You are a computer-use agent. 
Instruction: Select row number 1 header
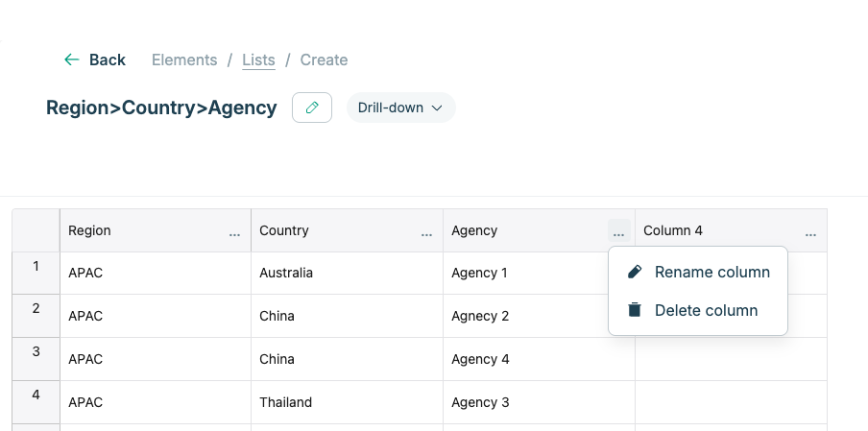[36, 274]
